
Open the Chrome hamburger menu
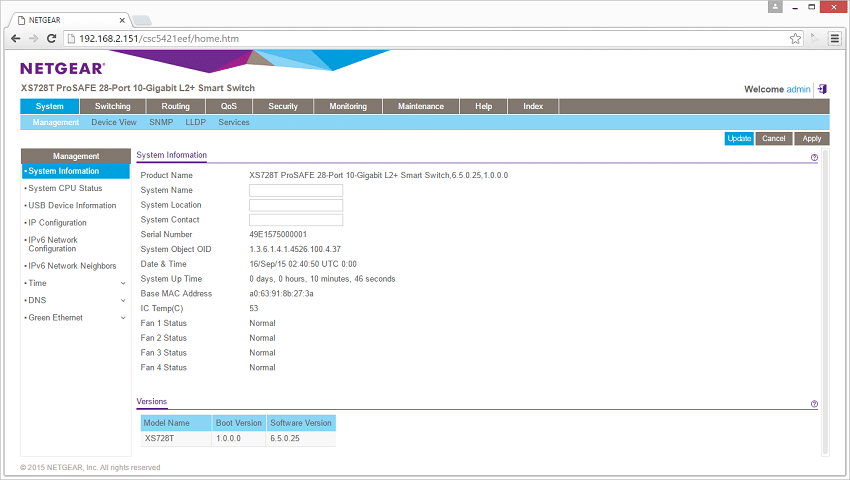click(x=835, y=39)
